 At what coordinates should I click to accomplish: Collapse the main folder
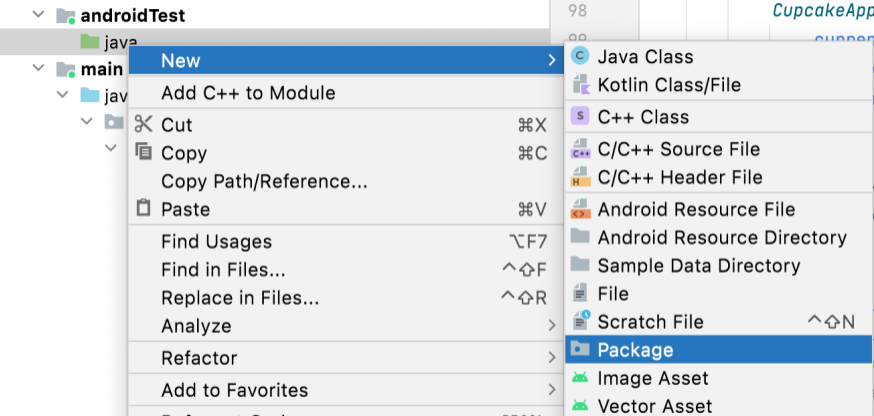[38, 69]
